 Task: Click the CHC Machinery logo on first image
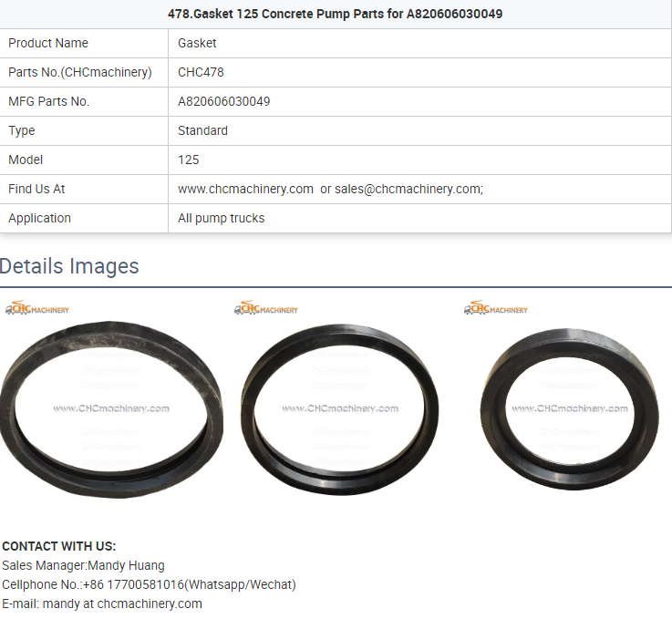pos(36,307)
